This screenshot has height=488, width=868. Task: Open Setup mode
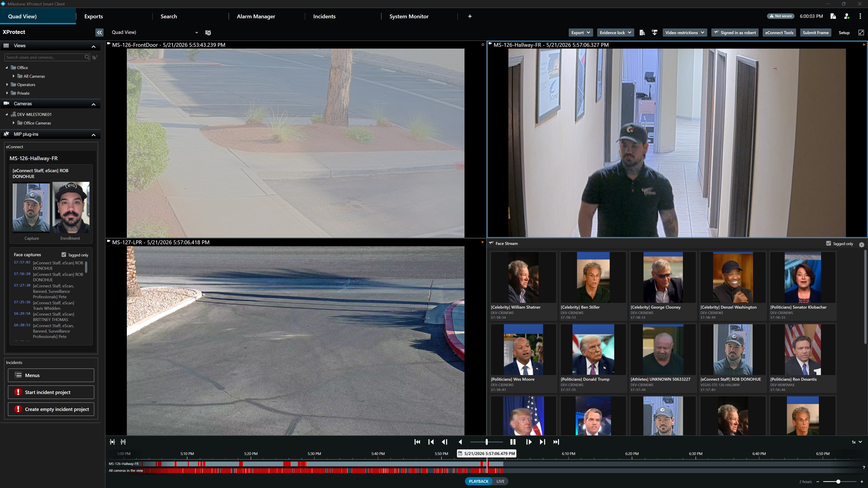[844, 33]
